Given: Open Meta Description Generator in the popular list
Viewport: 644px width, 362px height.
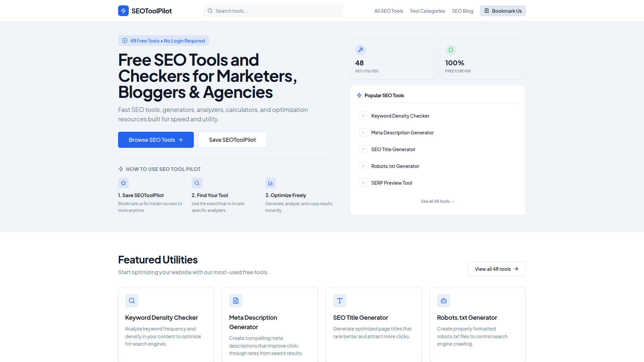Looking at the screenshot, I should coord(402,132).
